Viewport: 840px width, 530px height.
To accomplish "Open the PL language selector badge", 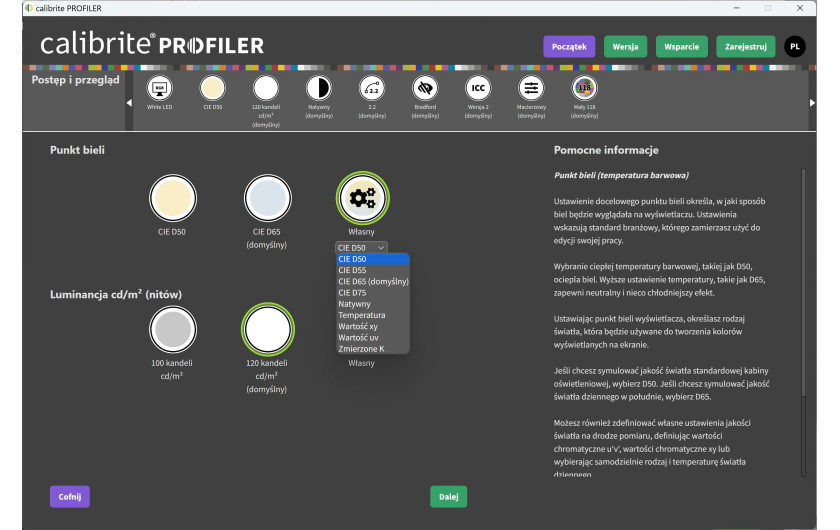I will pyautogui.click(x=795, y=47).
